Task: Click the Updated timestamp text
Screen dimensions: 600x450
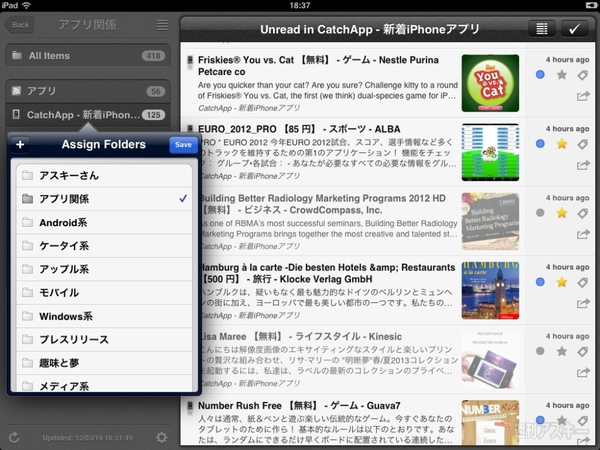Action: 88,438
